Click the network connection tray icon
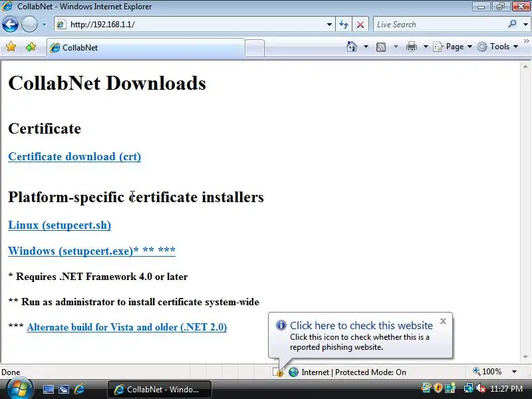 [x=469, y=388]
